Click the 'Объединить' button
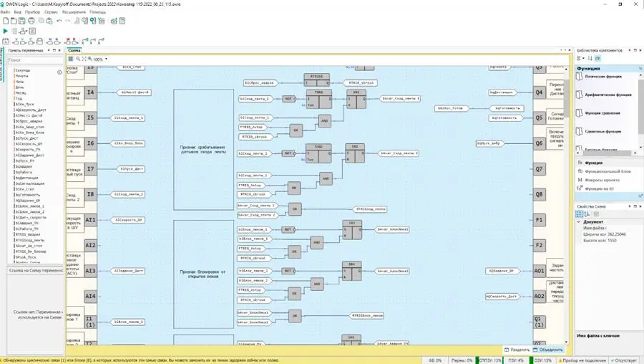This screenshot has width=644, height=364. coord(548,349)
